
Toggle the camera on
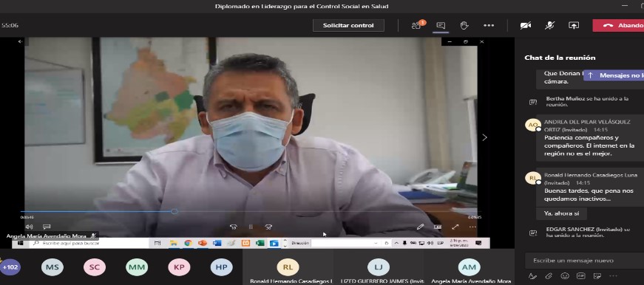525,25
